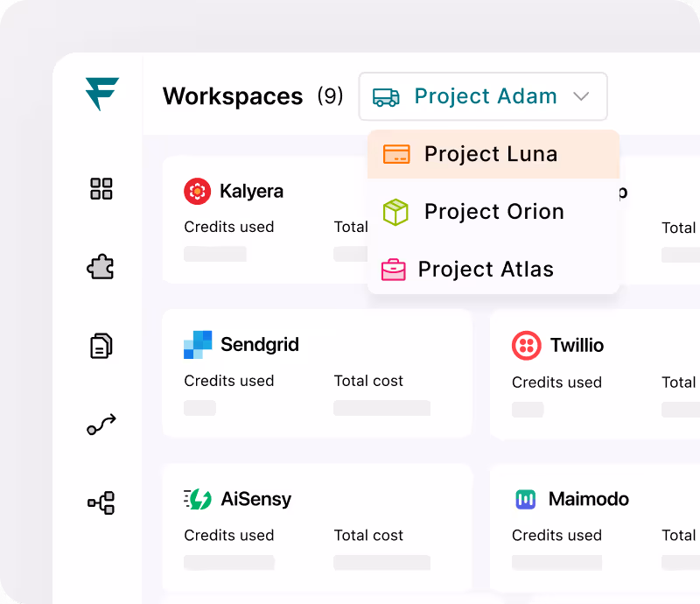Select Project Orion from the dropdown
The height and width of the screenshot is (604, 700).
click(x=493, y=212)
